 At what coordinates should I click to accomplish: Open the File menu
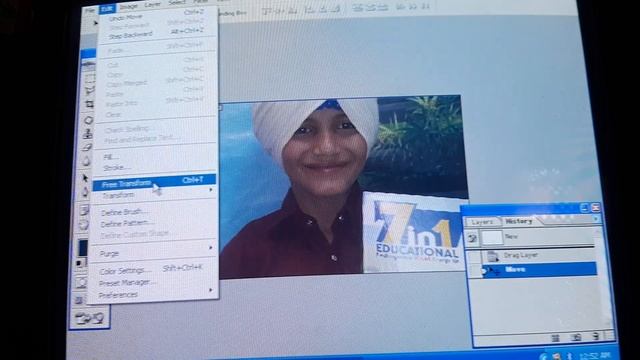[90, 10]
